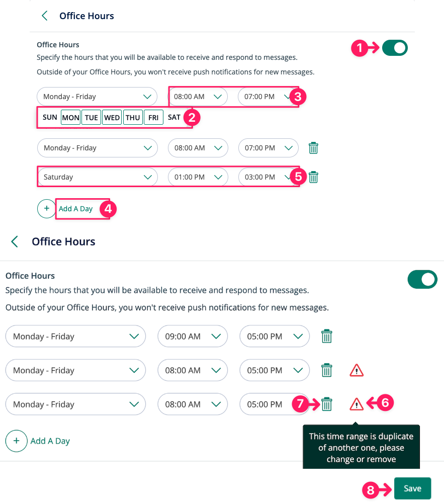The height and width of the screenshot is (504, 444).
Task: Open the Saturday day range dropdown
Action: point(97,177)
